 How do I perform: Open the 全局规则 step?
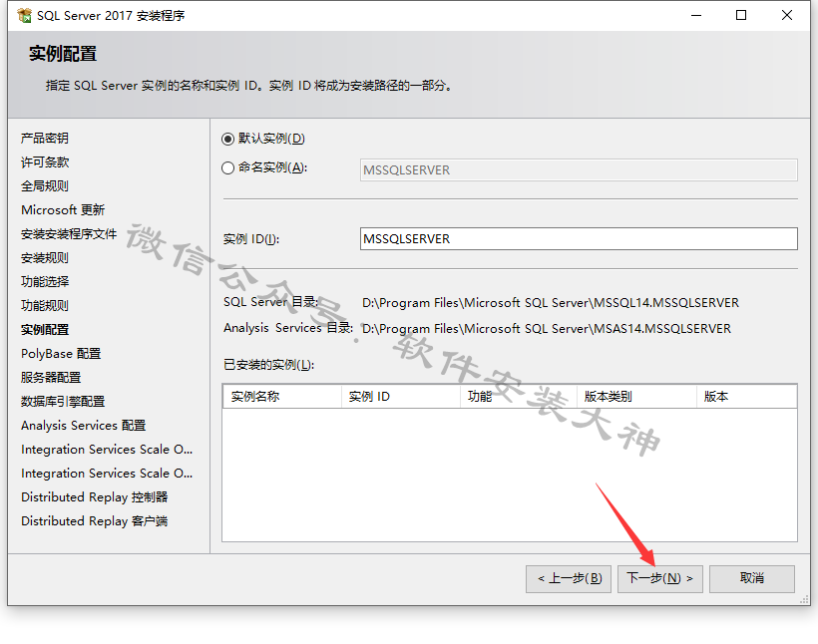[45, 186]
